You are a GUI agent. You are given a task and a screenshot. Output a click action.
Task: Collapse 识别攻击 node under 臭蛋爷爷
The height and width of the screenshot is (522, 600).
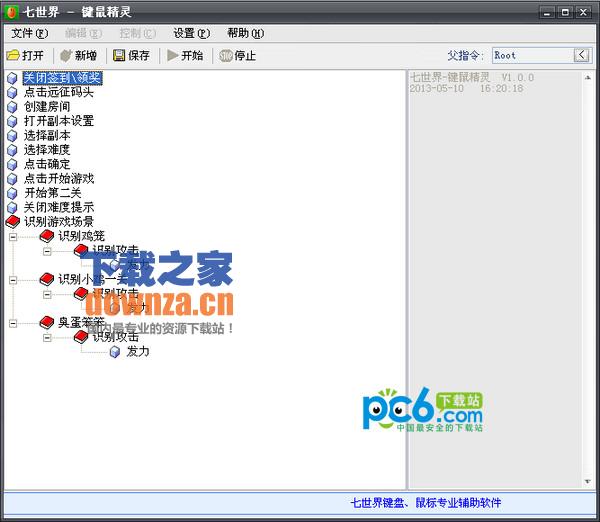click(x=47, y=338)
